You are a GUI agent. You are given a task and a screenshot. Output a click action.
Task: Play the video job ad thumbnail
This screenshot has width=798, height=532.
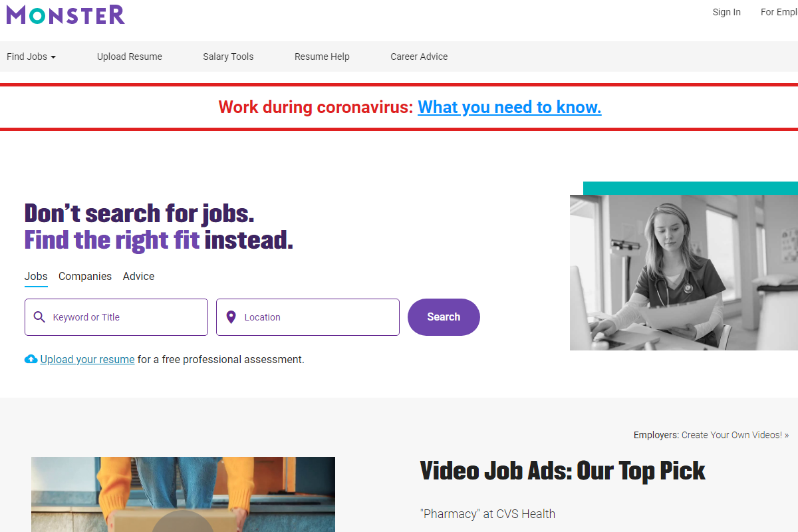click(183, 494)
